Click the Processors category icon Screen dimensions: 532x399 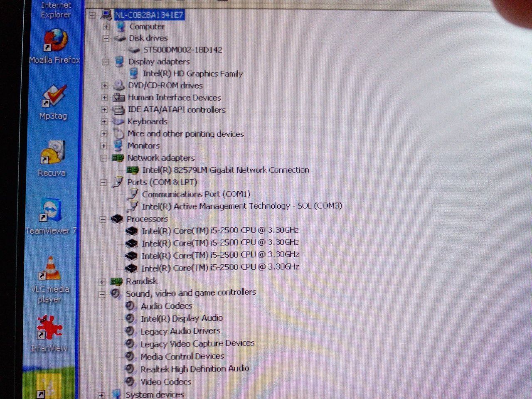point(117,219)
